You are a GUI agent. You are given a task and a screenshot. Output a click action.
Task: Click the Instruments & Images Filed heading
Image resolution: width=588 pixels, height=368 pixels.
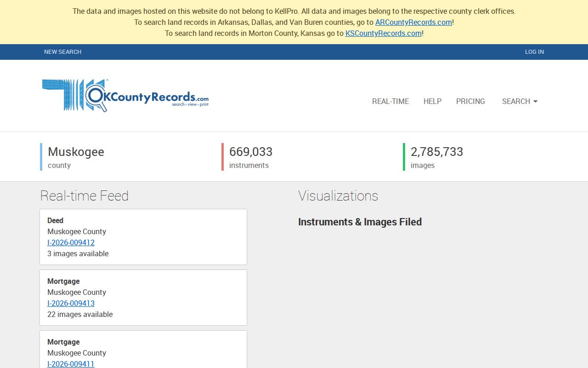click(x=360, y=222)
